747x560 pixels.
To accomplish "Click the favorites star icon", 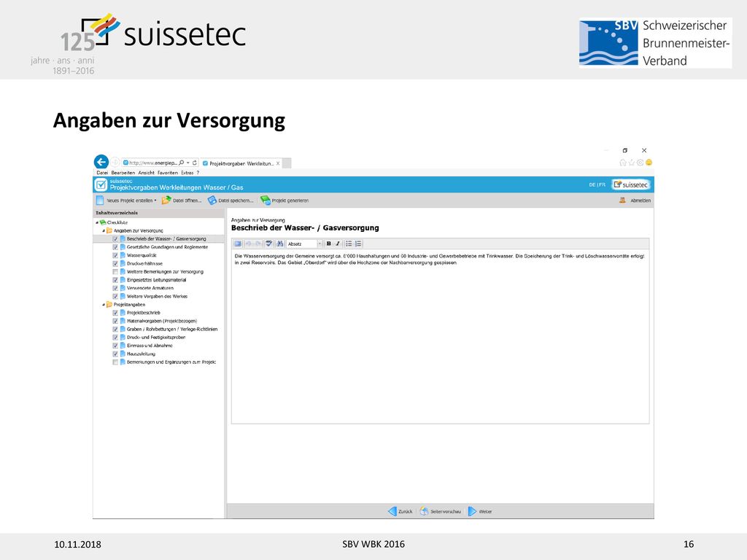I will point(632,163).
